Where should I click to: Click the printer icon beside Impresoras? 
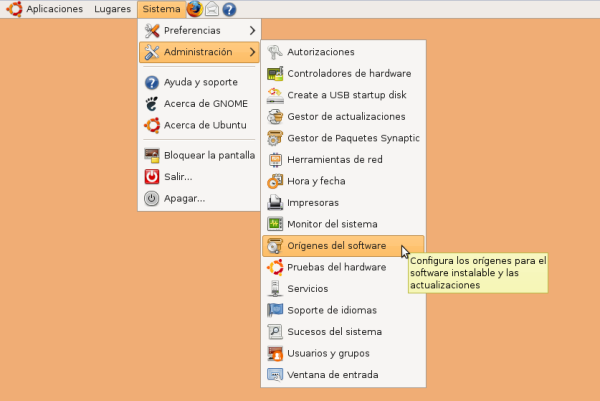pyautogui.click(x=275, y=203)
